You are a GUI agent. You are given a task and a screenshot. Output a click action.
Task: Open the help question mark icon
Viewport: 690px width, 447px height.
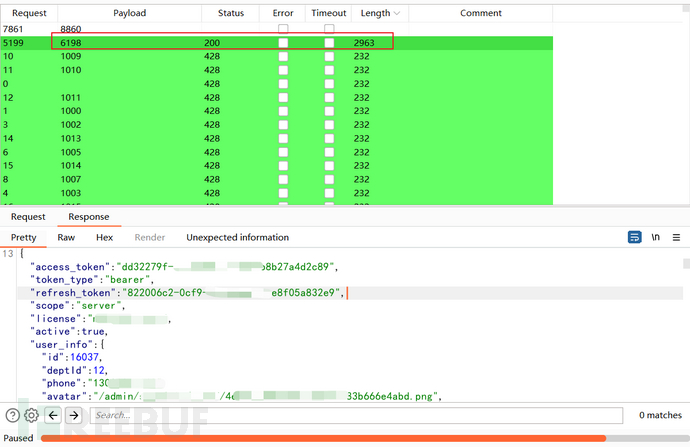(13, 415)
